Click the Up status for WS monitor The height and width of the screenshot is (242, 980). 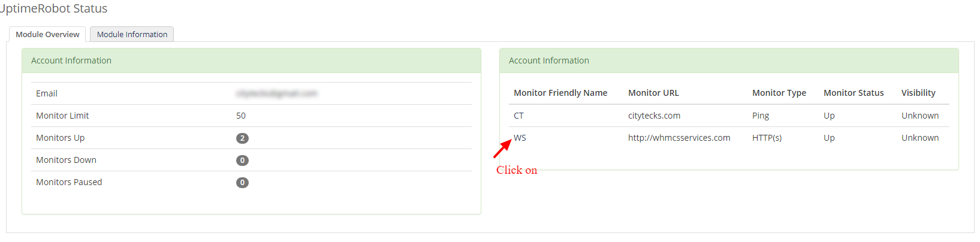[x=829, y=138]
